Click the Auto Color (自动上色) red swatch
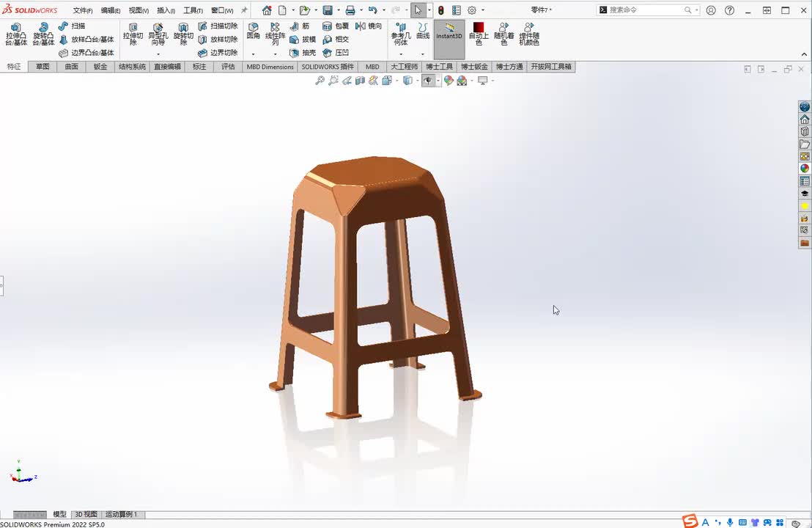Viewport: 812px width, 528px height. pyautogui.click(x=479, y=34)
